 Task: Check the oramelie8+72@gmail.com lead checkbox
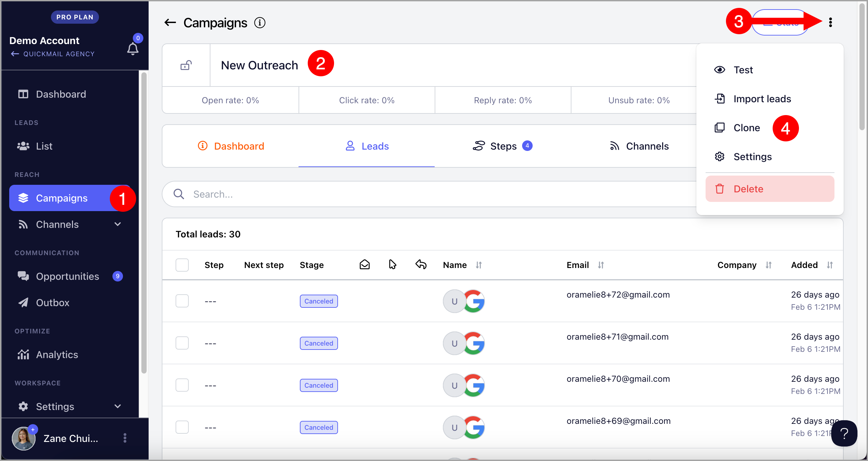pyautogui.click(x=182, y=301)
